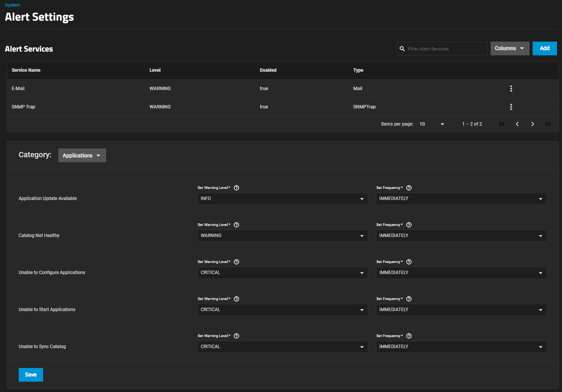Show help for Unable to Sync Catalog warning level
The image size is (562, 392).
(236, 336)
